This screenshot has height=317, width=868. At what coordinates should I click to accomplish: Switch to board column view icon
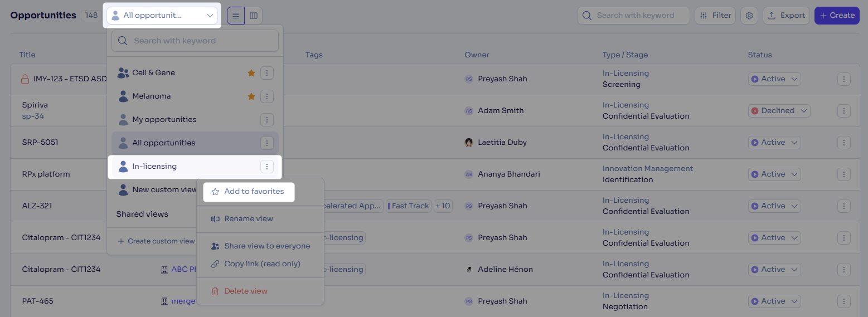[x=254, y=16]
